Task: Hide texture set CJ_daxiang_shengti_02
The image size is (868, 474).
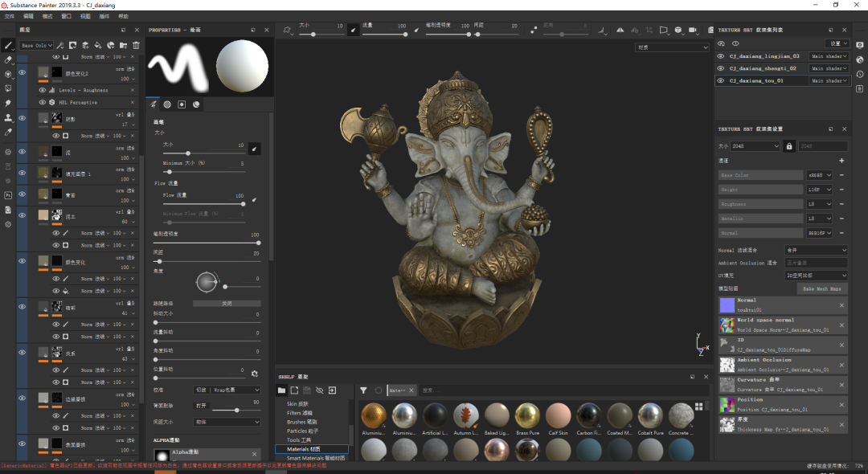Action: tap(721, 68)
